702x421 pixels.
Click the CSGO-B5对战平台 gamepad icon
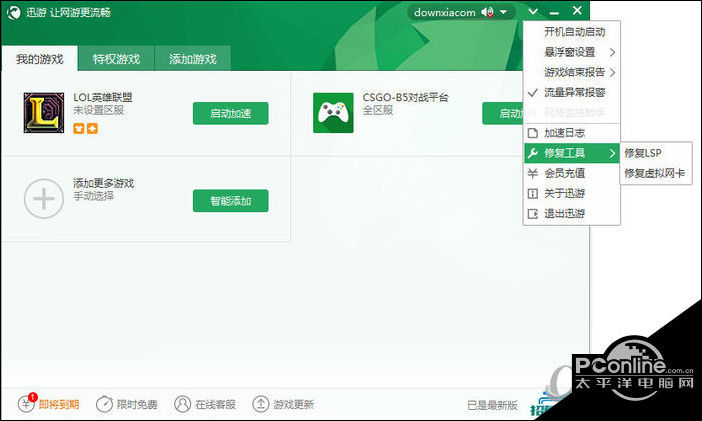(x=333, y=113)
